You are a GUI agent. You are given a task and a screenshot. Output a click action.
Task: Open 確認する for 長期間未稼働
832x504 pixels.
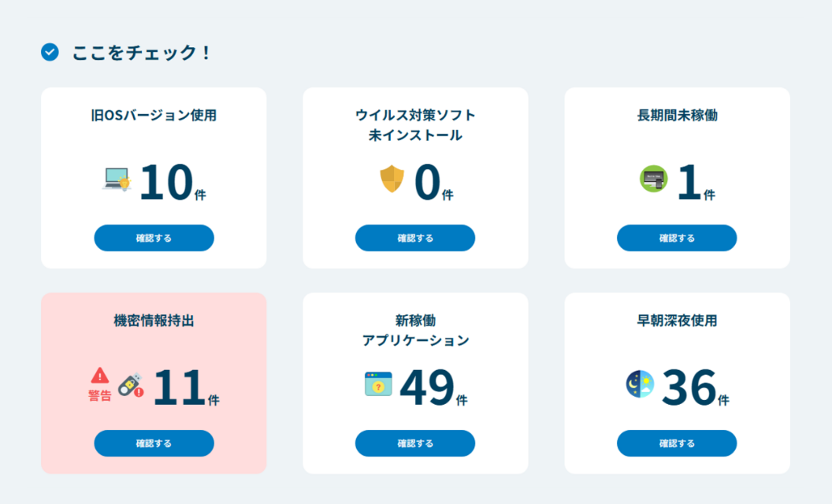tap(677, 238)
